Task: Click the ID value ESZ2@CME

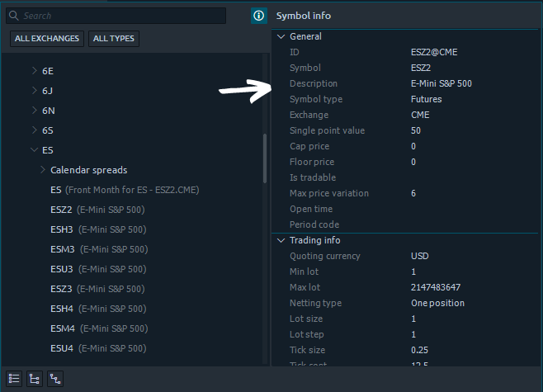Action: coord(434,52)
